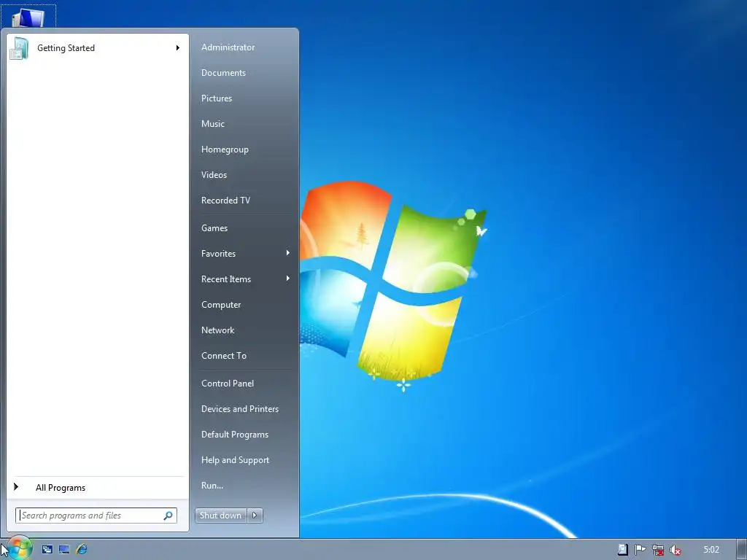
Task: Click the Getting Started program icon
Action: click(19, 48)
